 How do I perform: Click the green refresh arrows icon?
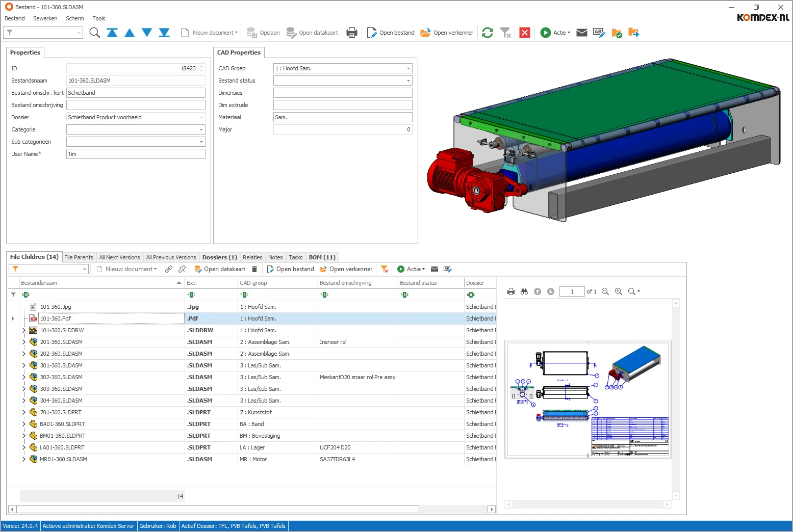[x=488, y=33]
